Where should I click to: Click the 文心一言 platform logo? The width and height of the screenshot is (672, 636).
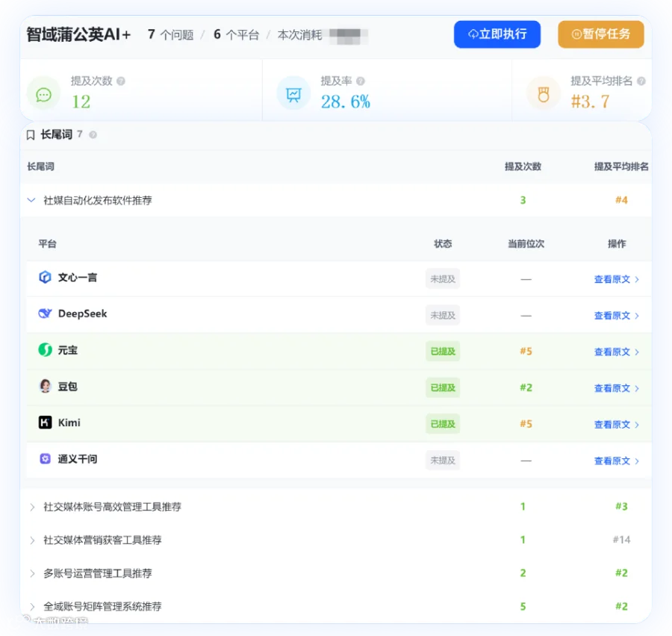coord(45,277)
